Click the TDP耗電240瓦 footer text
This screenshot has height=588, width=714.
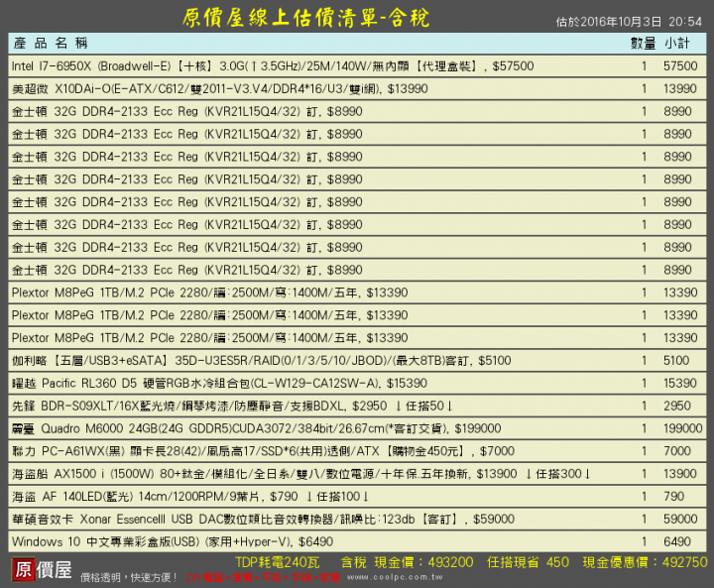pos(278,562)
